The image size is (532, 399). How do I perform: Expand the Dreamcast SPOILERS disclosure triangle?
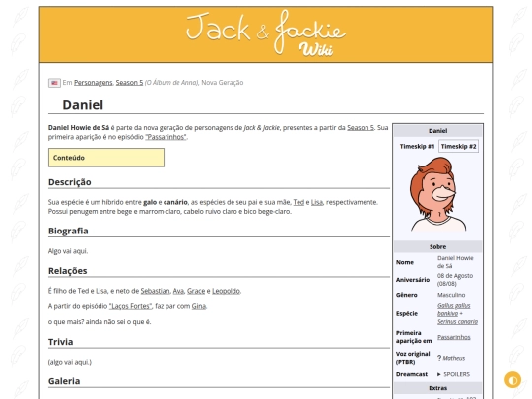pyautogui.click(x=439, y=374)
